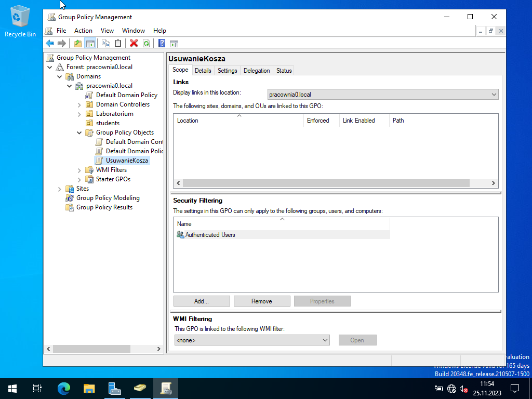Click the Authenticated Users group icon

click(x=180, y=234)
